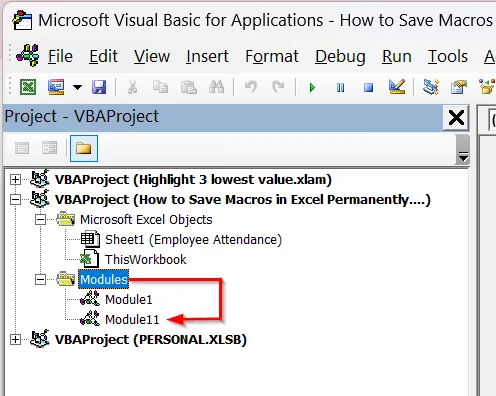Select VBAProject How to Save Macros project
Screen dimensions: 496x396
tap(243, 200)
